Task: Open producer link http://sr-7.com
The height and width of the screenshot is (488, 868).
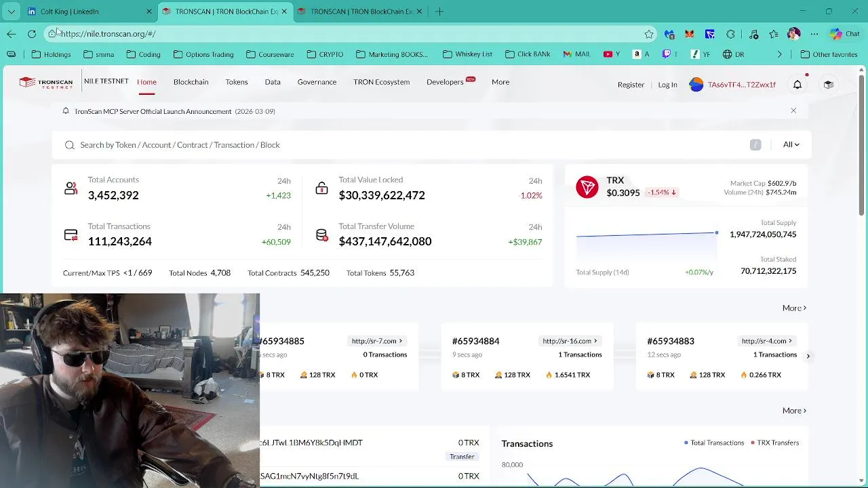Action: [x=377, y=341]
